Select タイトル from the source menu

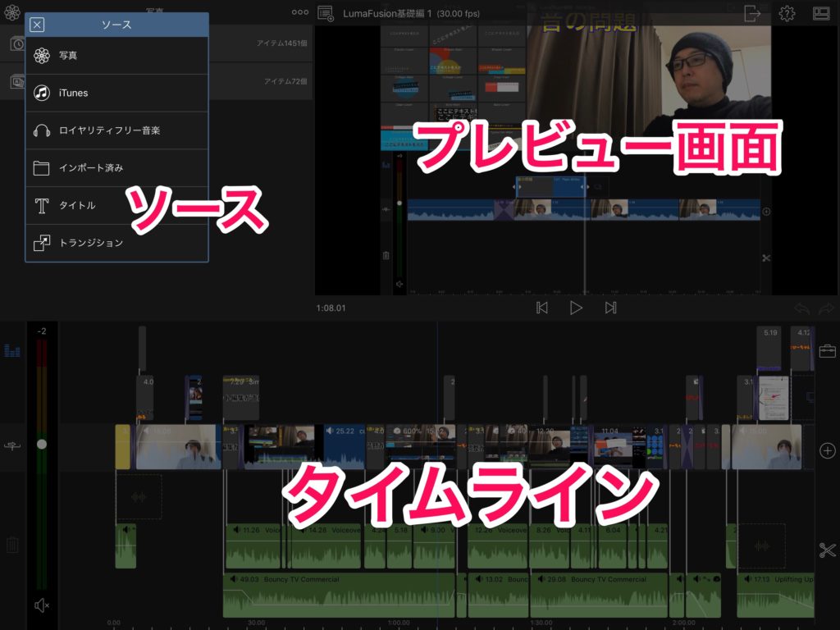coord(116,205)
